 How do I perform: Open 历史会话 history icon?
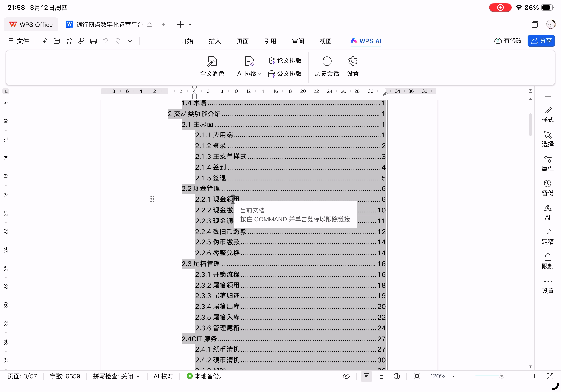[x=327, y=61]
